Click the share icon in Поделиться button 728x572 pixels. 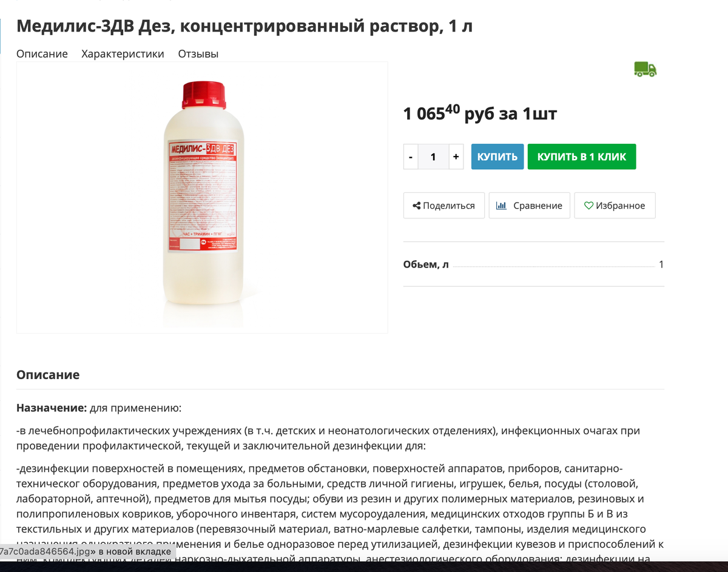click(416, 206)
